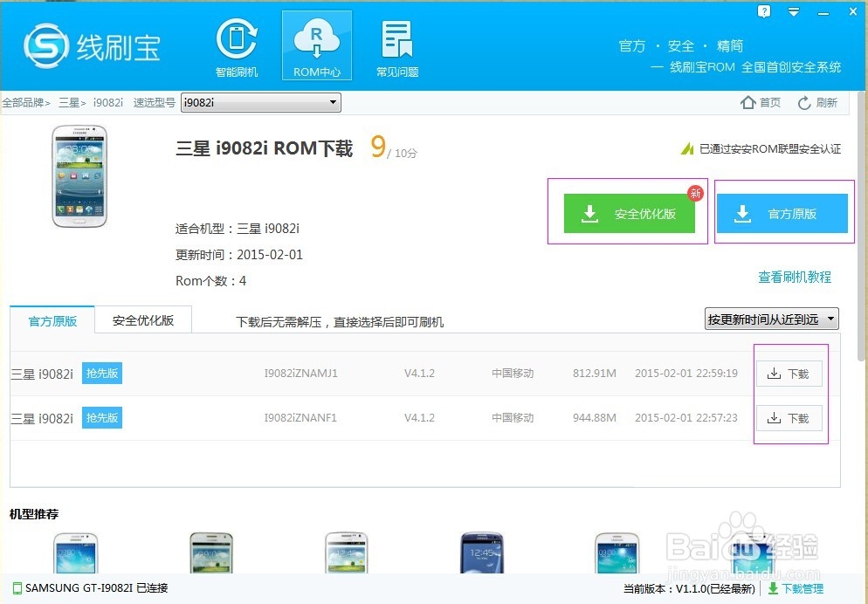Click the 2015-02-01 22:59:19 timestamp
The height and width of the screenshot is (604, 868).
pos(686,374)
